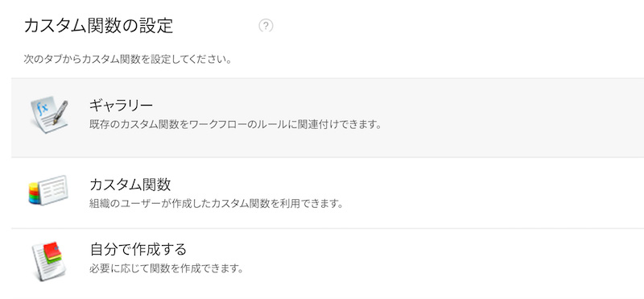Viewport: 644px width, 299px height.
Task: Select the カスタム関数 tab option
Action: click(x=130, y=185)
